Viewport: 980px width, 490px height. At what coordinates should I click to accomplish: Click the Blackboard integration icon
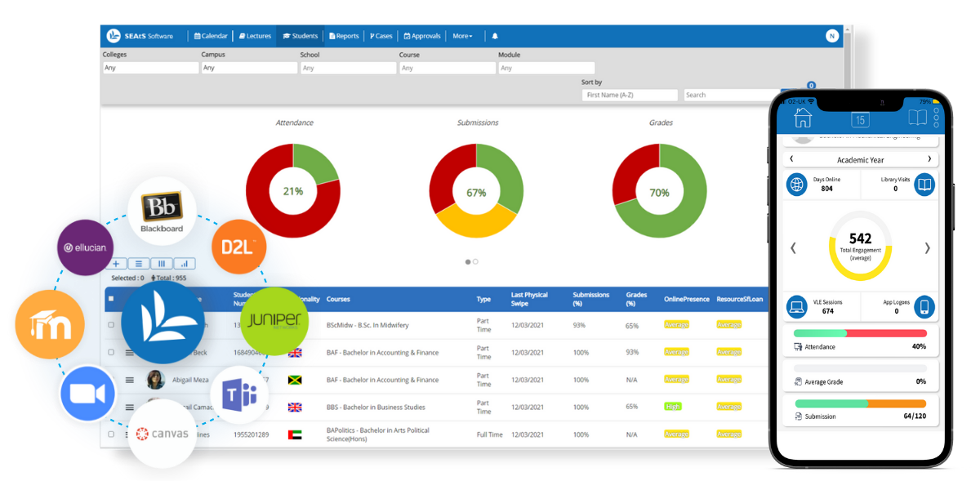(162, 212)
